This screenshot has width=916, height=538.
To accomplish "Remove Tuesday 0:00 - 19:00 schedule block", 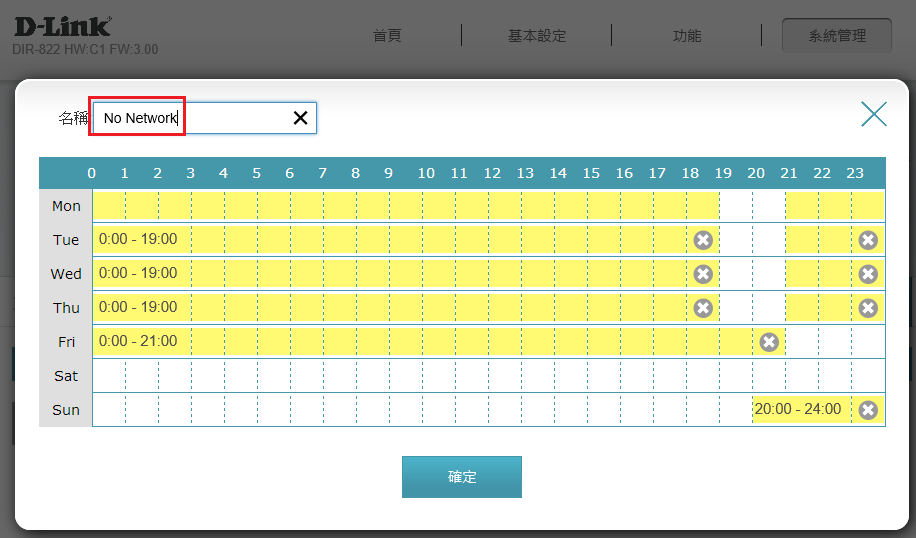I will click(x=703, y=240).
